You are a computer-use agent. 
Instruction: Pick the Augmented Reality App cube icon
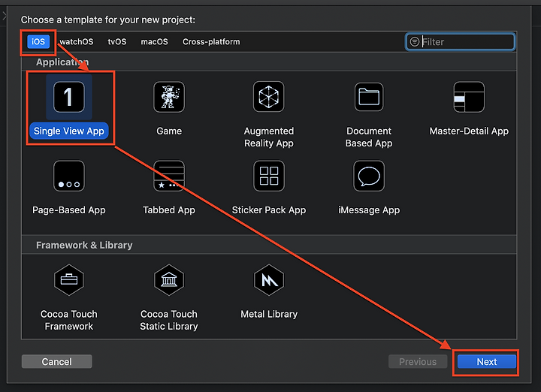[x=269, y=97]
